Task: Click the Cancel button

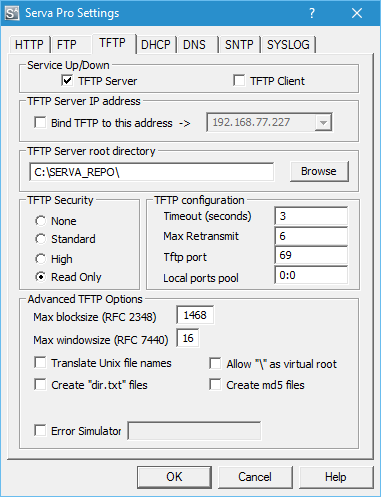Action: 255,477
